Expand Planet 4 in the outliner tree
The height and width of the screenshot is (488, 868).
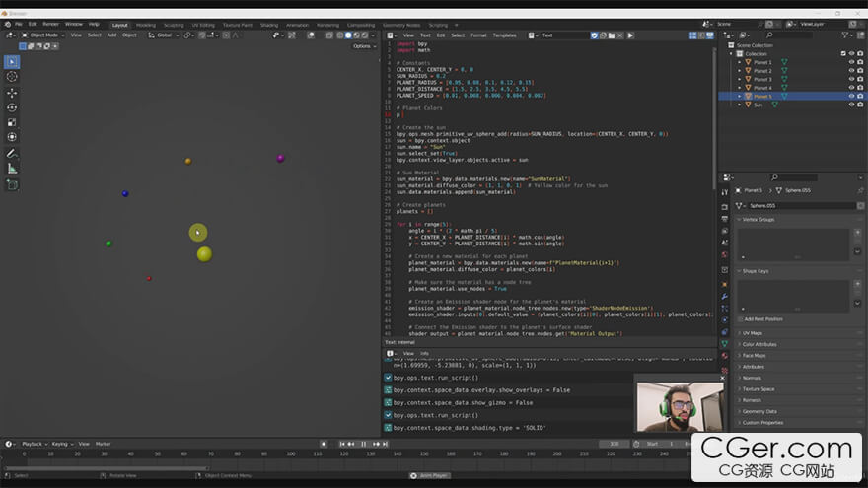click(x=740, y=88)
